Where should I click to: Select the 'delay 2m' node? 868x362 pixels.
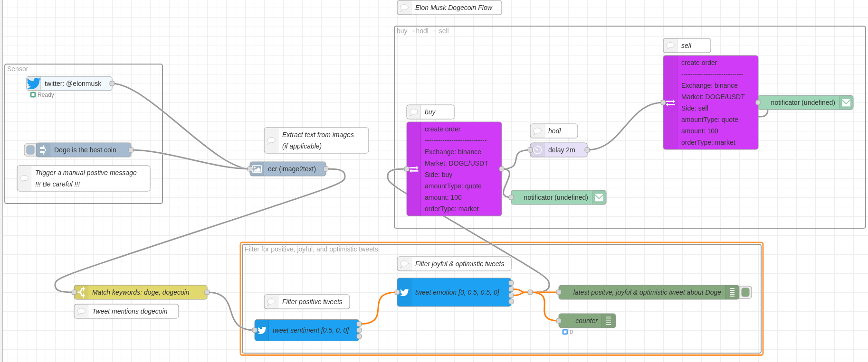tap(559, 150)
